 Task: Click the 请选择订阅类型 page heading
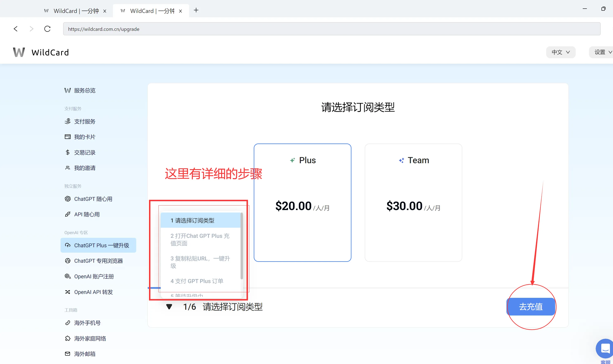pos(358,107)
